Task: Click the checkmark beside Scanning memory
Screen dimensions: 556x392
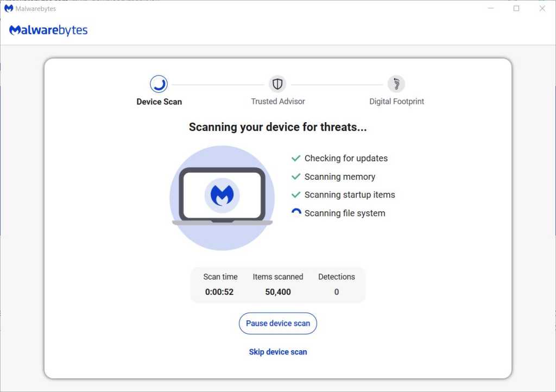Action: (x=296, y=176)
